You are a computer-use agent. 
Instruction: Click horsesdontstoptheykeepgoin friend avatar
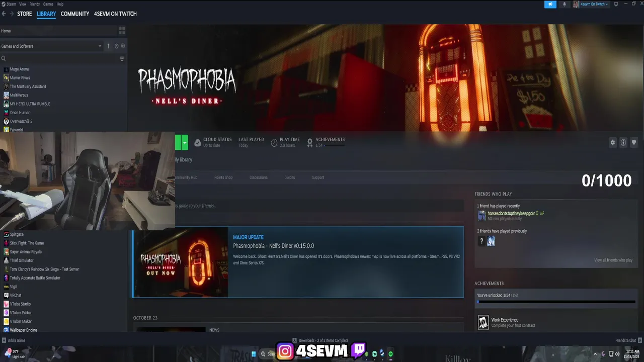point(481,216)
